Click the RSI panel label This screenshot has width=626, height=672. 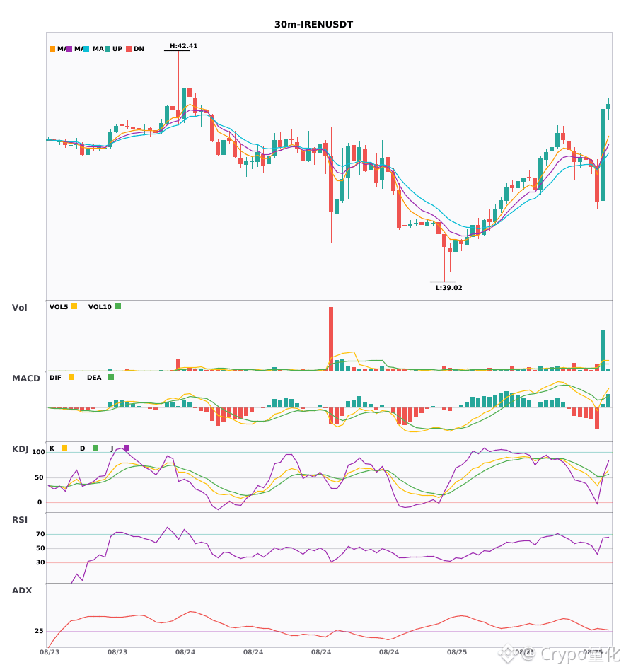[x=20, y=520]
